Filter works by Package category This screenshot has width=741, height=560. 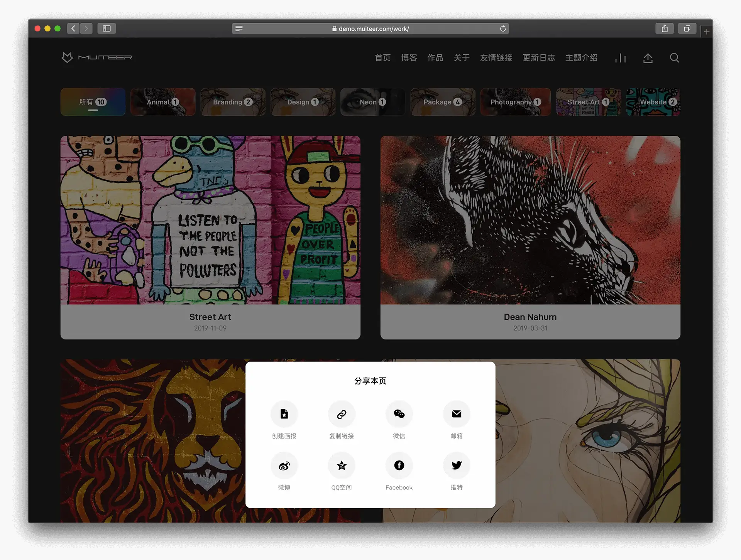(x=443, y=102)
